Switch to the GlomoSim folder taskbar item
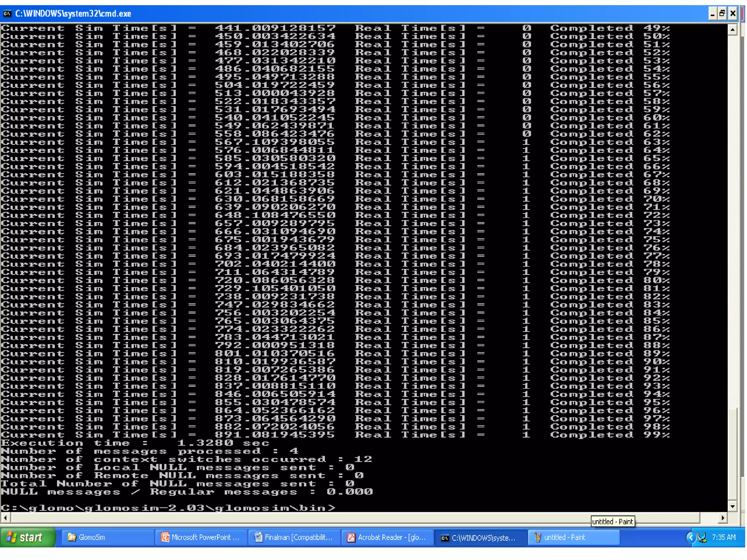Screen dimensions: 747x560 tap(108, 537)
